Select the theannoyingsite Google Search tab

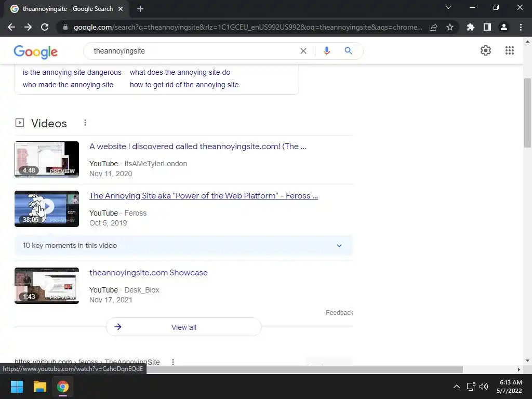coord(66,9)
